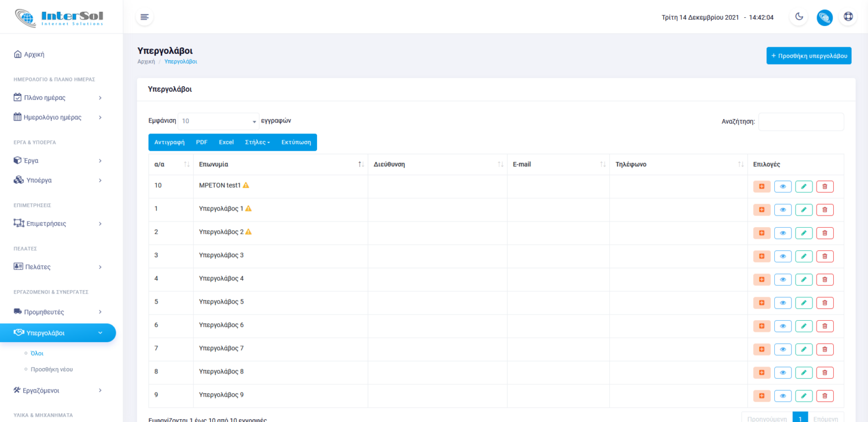Open the Στήλες columns dropdown
The width and height of the screenshot is (868, 422).
coord(258,142)
